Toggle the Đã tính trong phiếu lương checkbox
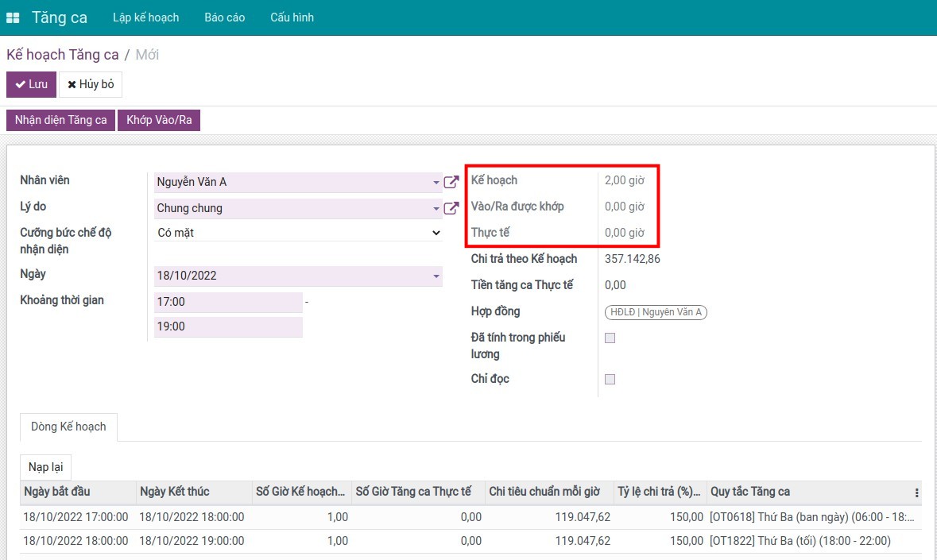 click(x=610, y=338)
